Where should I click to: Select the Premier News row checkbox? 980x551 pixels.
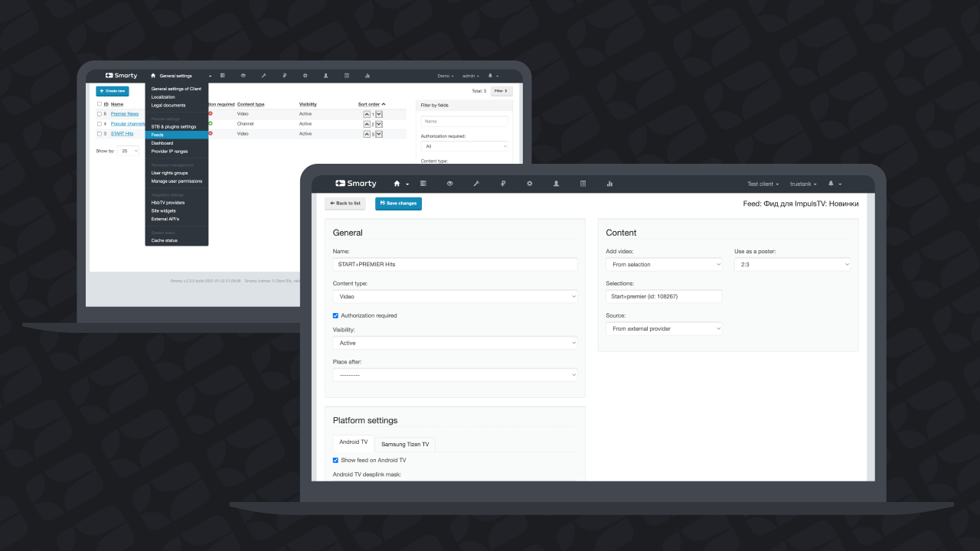point(99,113)
